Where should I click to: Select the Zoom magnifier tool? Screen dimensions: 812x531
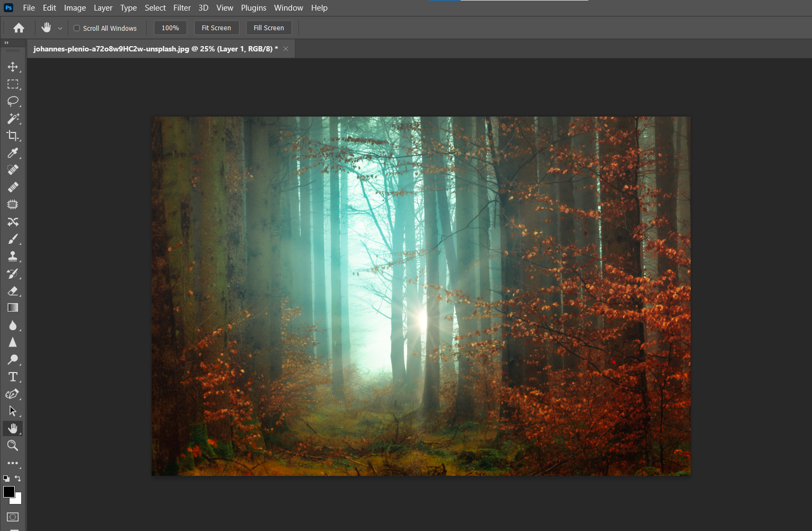click(x=13, y=446)
